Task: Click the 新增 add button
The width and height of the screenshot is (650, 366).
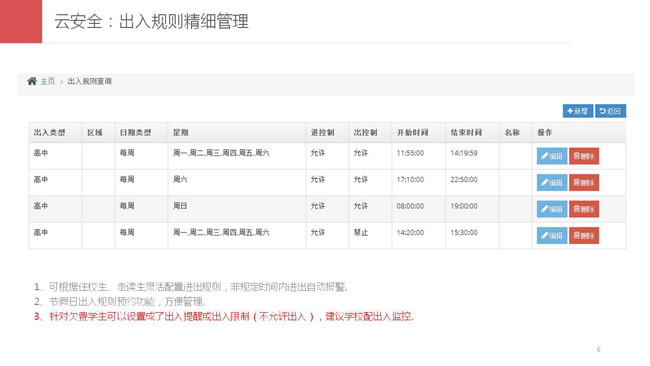Action: (578, 111)
